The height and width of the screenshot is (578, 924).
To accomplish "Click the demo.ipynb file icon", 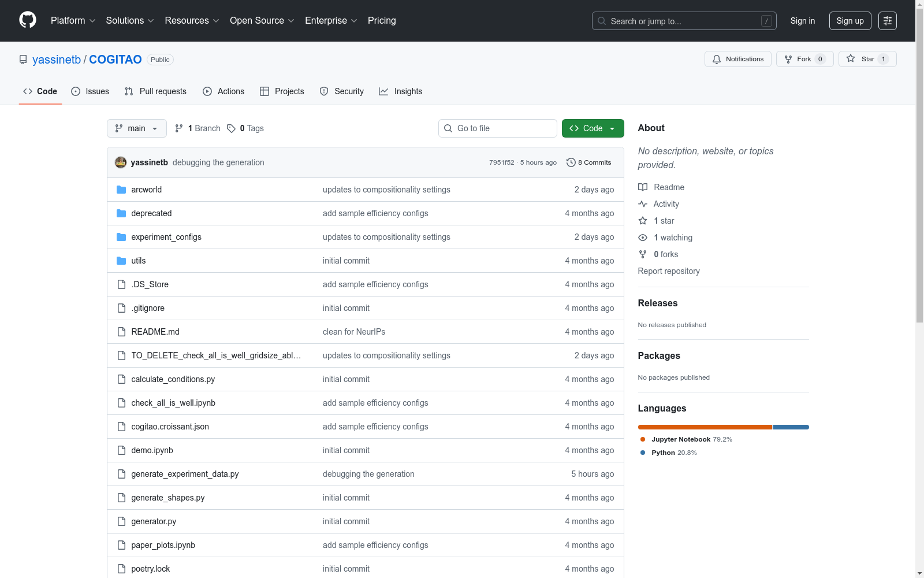I will pos(121,450).
